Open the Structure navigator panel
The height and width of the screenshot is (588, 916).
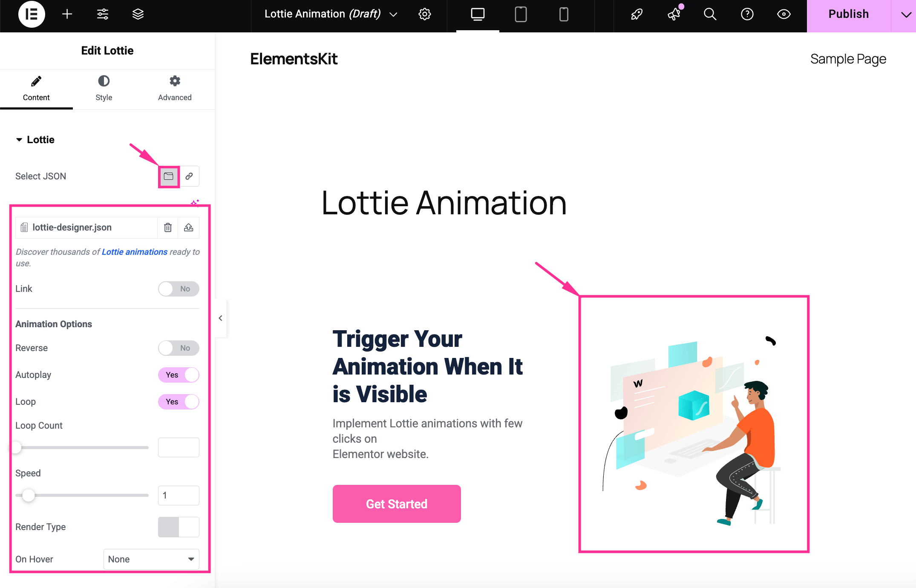(x=138, y=14)
